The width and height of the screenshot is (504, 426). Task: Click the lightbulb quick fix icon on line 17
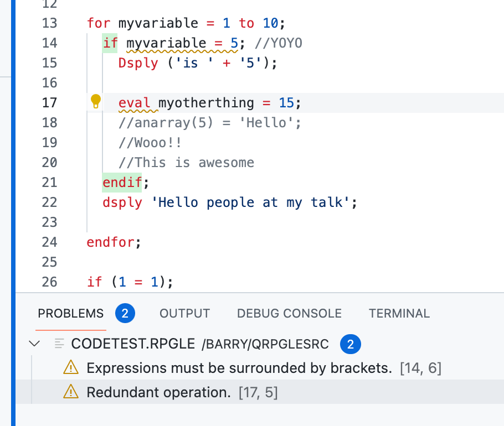coord(95,101)
